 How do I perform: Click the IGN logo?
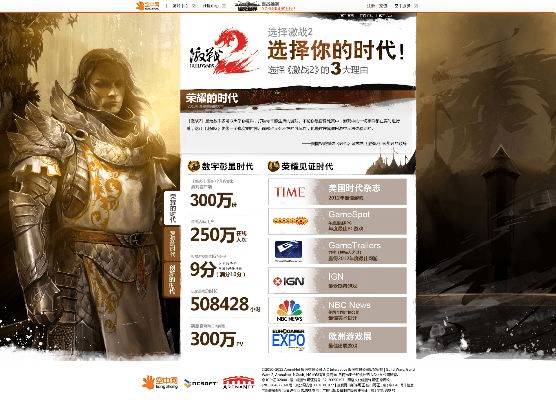tap(289, 281)
